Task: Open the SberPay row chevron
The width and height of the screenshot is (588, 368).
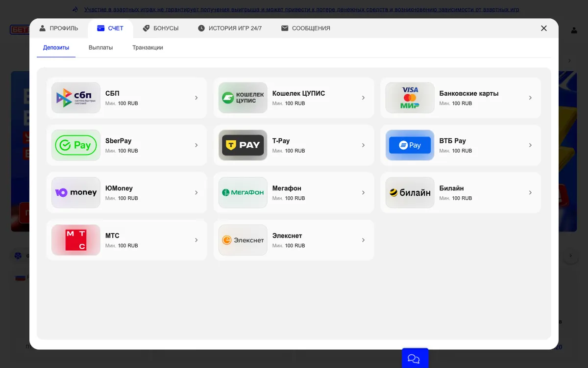Action: (x=196, y=145)
